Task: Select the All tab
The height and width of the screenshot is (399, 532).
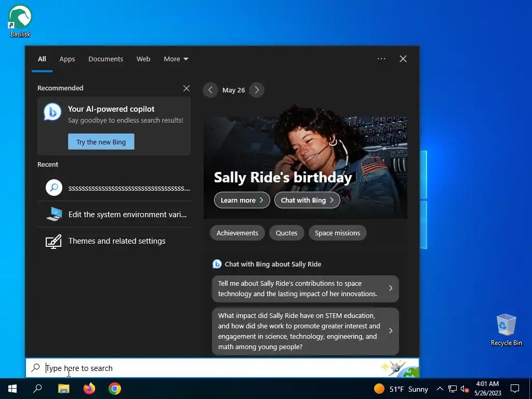Action: pyautogui.click(x=42, y=59)
